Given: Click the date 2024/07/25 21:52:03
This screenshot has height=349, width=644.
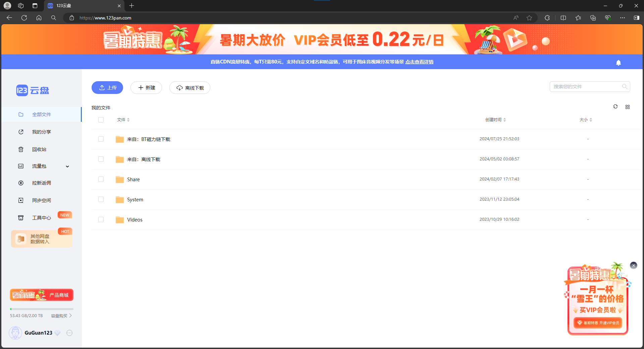Looking at the screenshot, I should pyautogui.click(x=499, y=139).
